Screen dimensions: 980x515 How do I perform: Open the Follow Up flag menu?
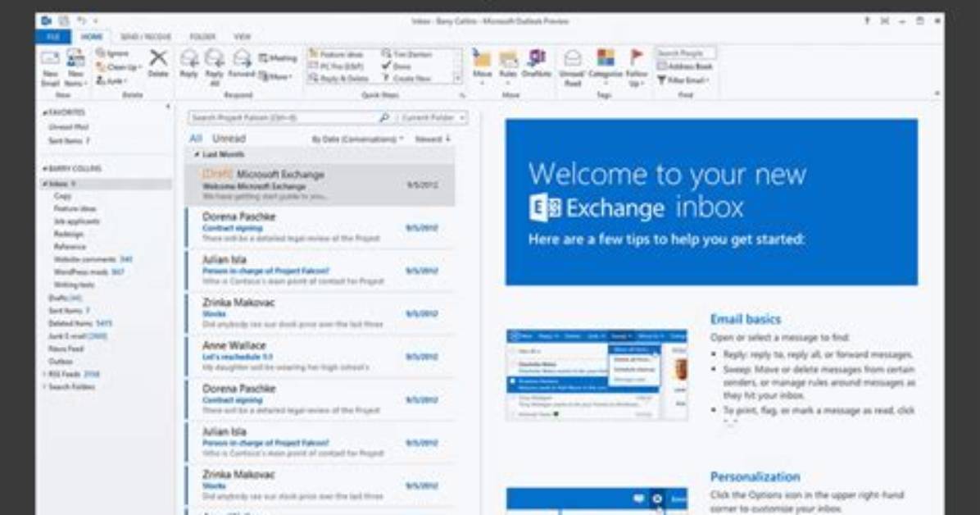636,67
